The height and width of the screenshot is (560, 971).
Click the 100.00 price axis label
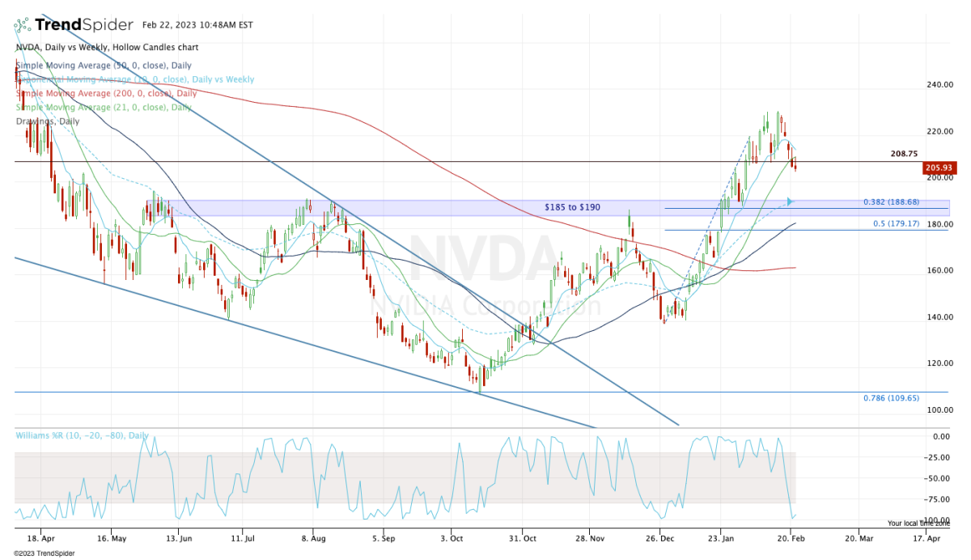939,410
